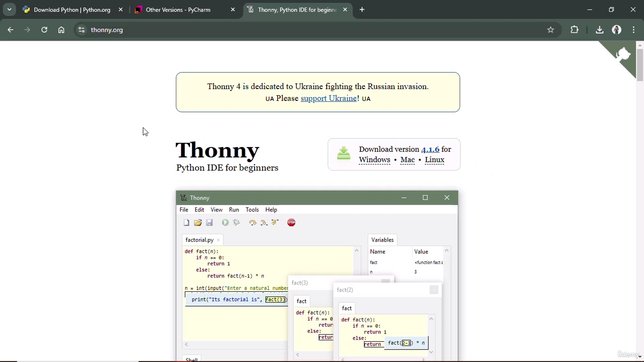
Task: Open the Extensions puzzle icon
Action: tap(575, 30)
